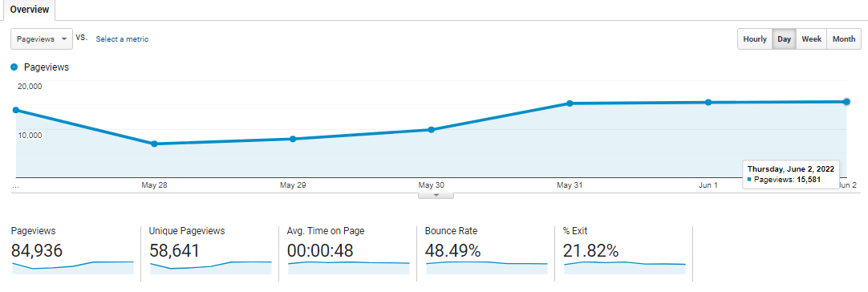Image resolution: width=868 pixels, height=292 pixels.
Task: Click the Thursday, June 2, 2022 tooltip heading
Action: point(790,168)
